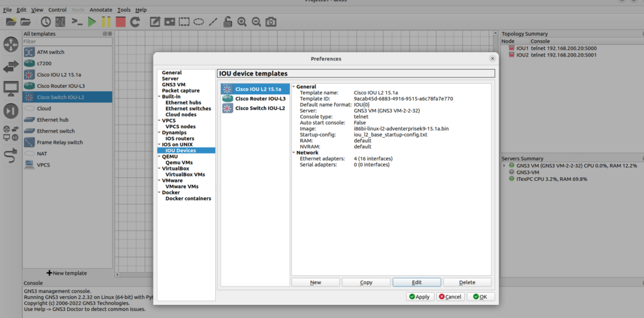
Task: Open the Tools menu
Action: click(x=124, y=10)
